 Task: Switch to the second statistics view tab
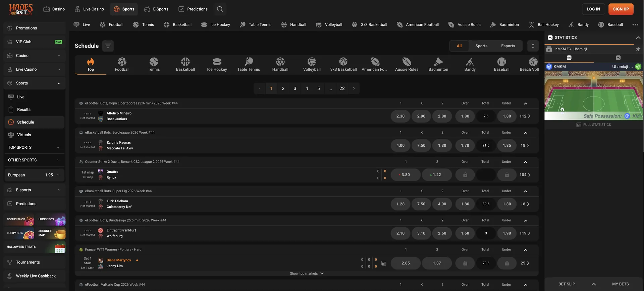[618, 58]
